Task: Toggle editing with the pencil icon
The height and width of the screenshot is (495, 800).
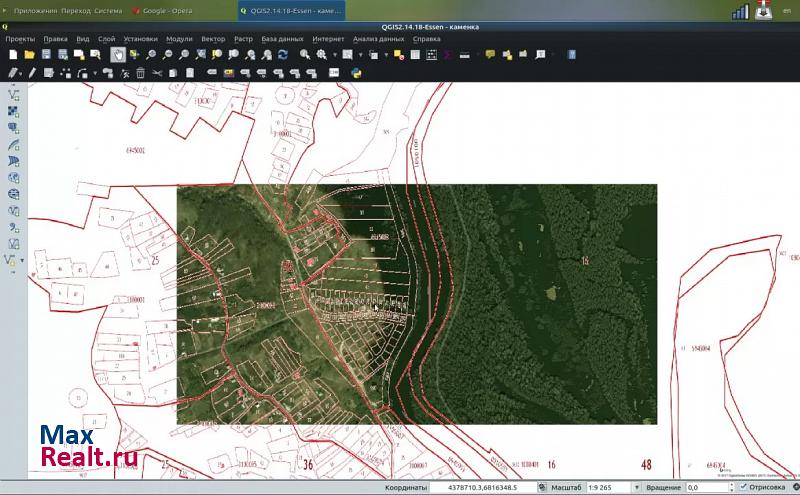Action: (31, 73)
